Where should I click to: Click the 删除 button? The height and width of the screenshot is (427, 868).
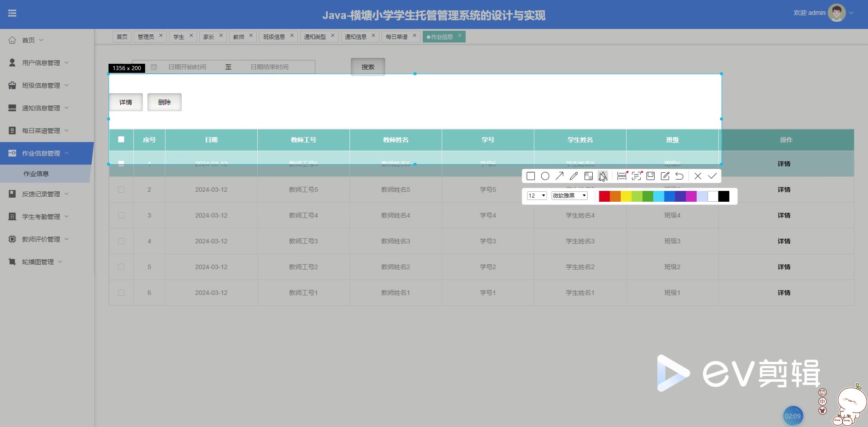pos(165,102)
